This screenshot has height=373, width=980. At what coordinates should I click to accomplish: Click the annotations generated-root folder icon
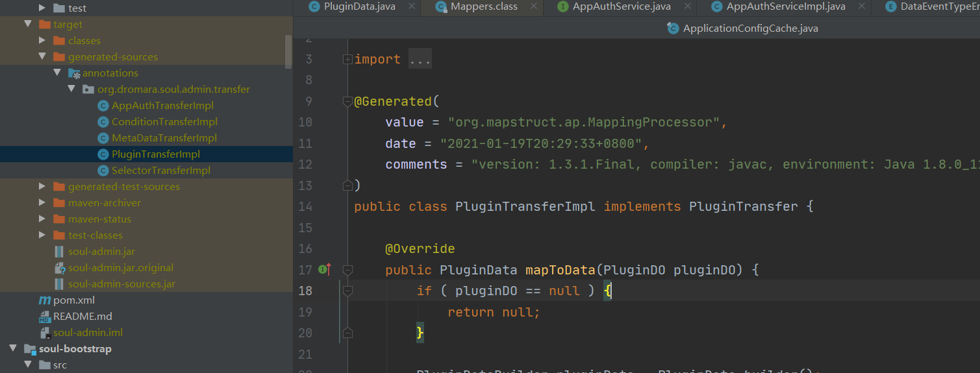[73, 73]
